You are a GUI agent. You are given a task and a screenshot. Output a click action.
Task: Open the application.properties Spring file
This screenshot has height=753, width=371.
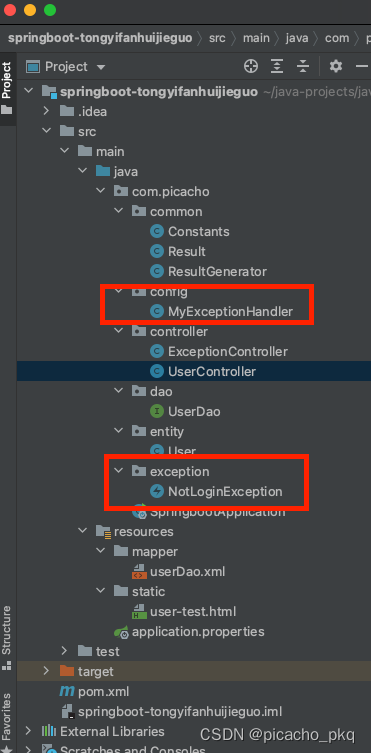pyautogui.click(x=189, y=632)
